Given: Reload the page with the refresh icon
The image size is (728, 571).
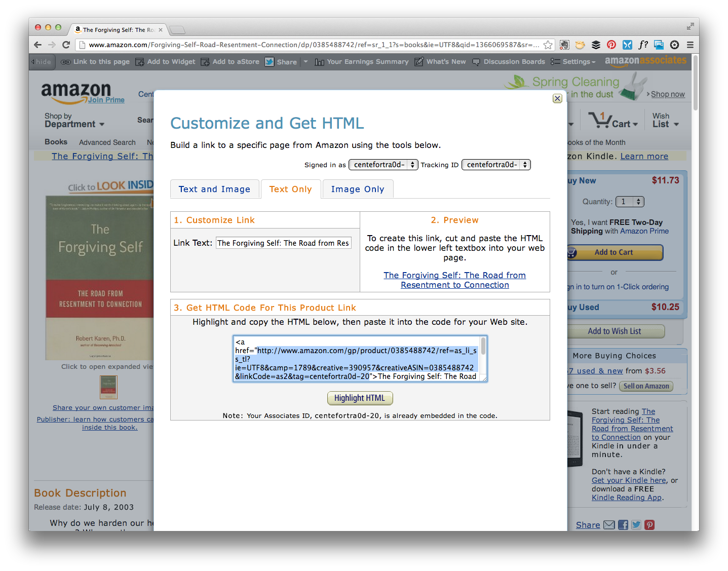Looking at the screenshot, I should [x=66, y=45].
